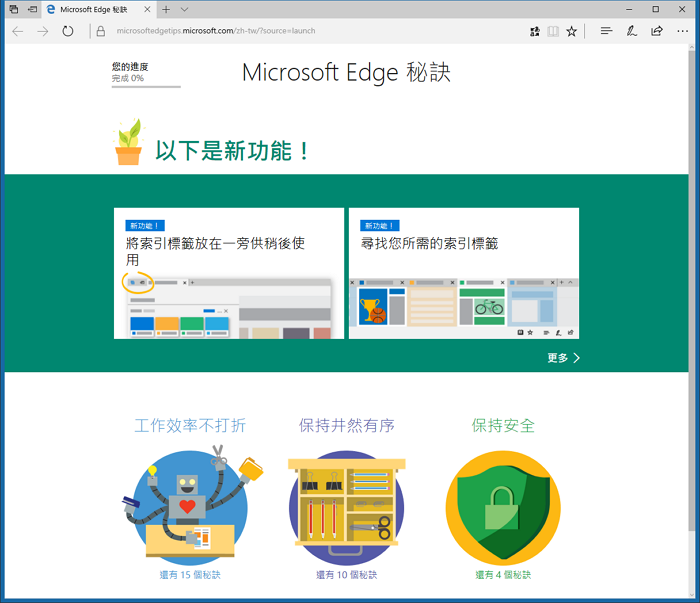The width and height of the screenshot is (700, 603).
Task: Open the 將索引標籤放在一旁供稍後使用 tip card
Action: (x=229, y=273)
